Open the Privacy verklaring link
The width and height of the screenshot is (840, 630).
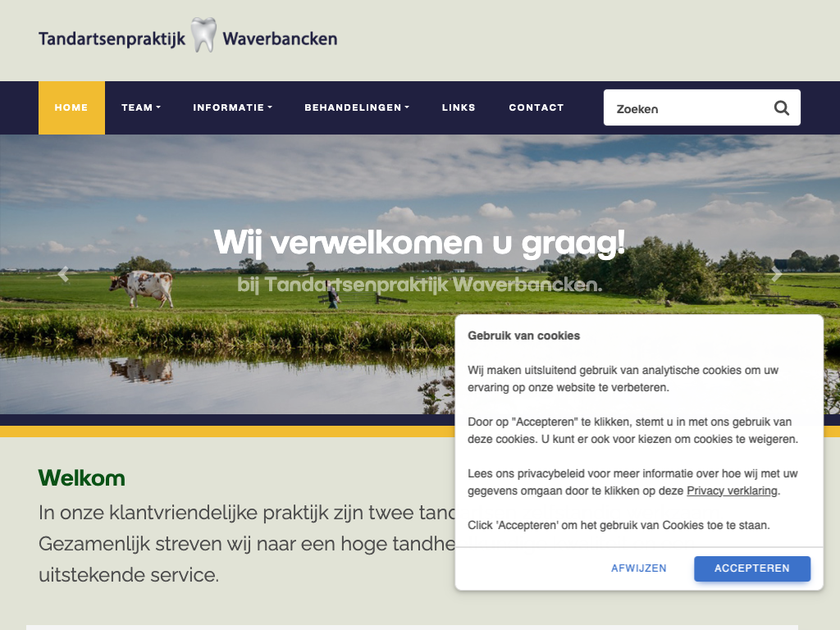(732, 491)
